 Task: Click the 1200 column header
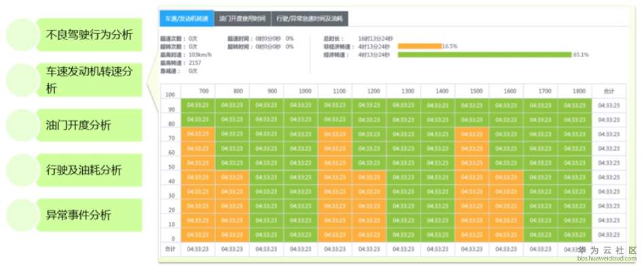(x=370, y=91)
